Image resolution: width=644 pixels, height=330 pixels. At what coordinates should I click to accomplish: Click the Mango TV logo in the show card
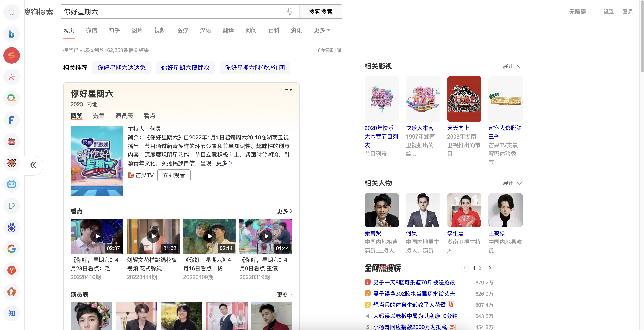click(131, 175)
